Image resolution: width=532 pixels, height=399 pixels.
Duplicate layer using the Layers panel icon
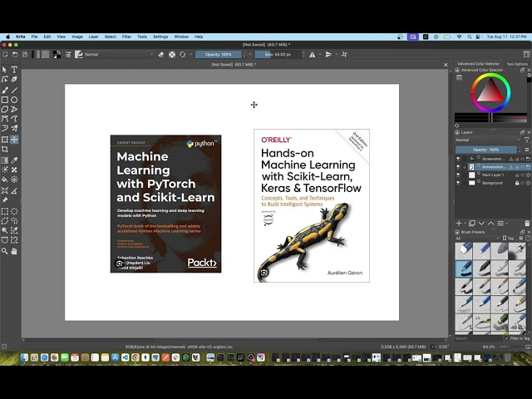tap(471, 224)
